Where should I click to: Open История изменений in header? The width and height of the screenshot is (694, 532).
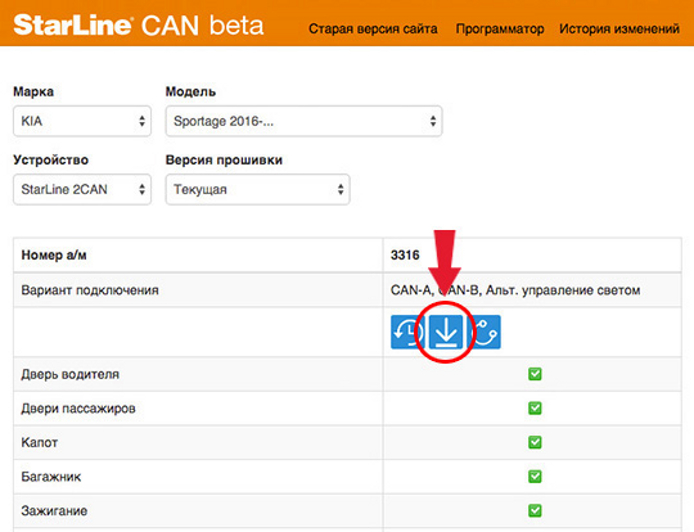click(619, 29)
